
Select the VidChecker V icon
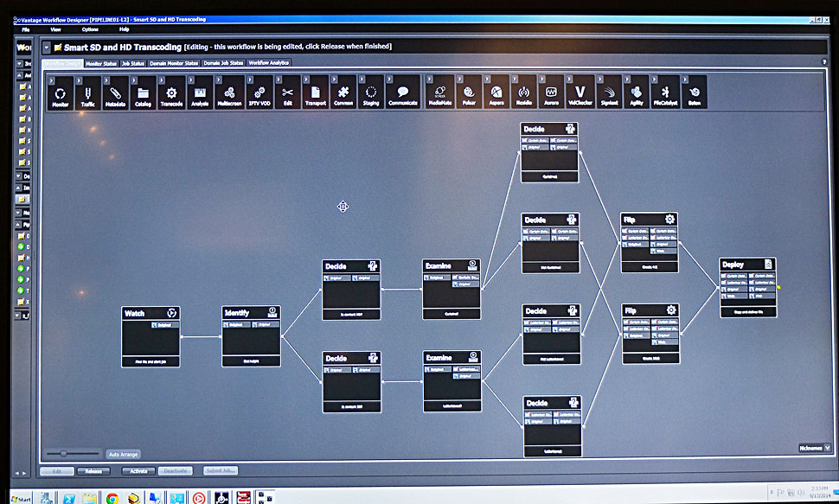pyautogui.click(x=580, y=93)
